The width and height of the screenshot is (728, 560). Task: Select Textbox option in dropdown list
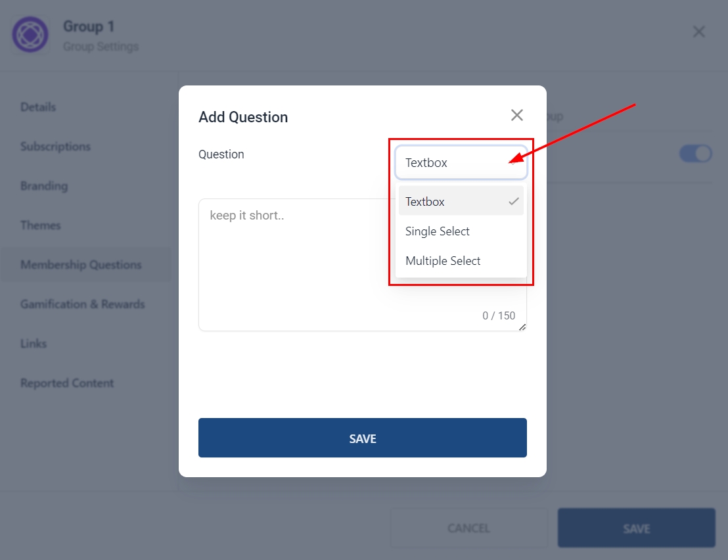pos(461,202)
